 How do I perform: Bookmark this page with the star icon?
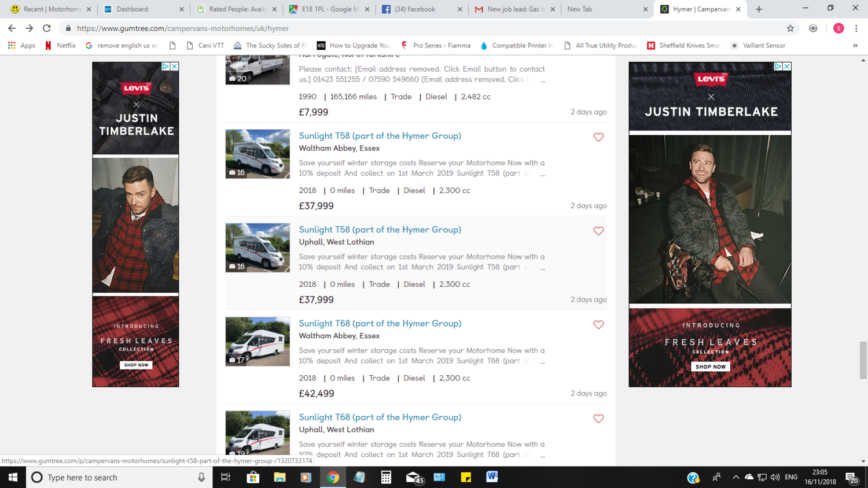click(790, 28)
